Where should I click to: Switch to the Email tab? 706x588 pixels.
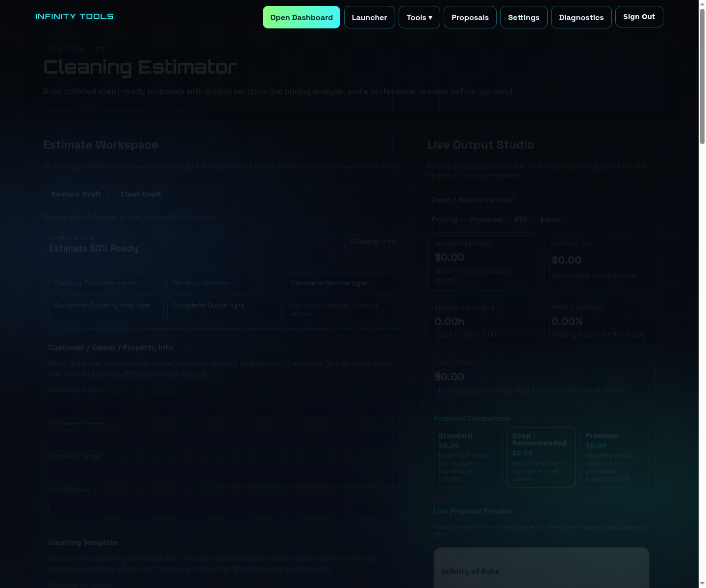[550, 220]
